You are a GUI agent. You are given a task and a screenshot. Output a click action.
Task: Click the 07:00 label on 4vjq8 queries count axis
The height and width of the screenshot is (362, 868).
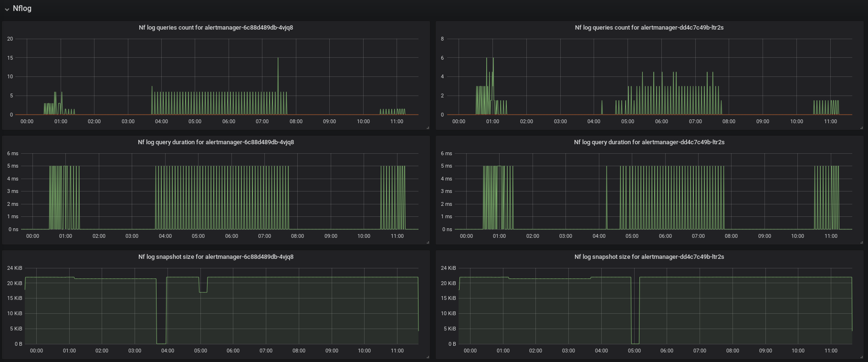[x=262, y=121]
